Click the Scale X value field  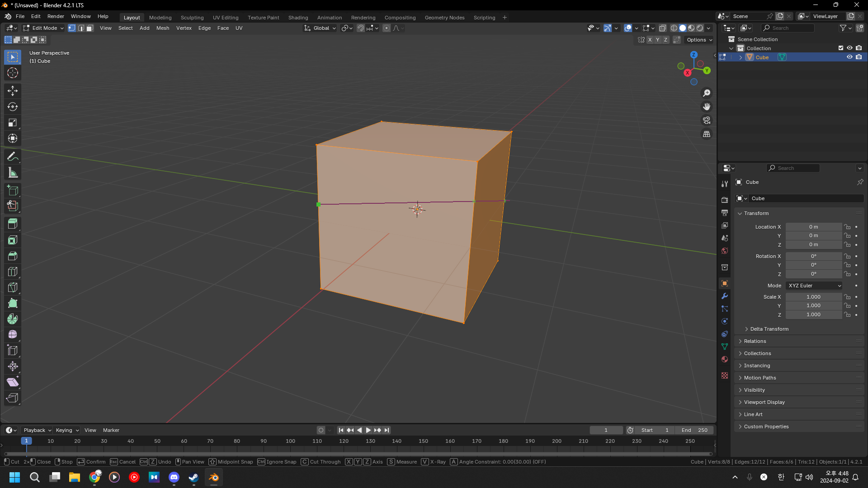(813, 297)
